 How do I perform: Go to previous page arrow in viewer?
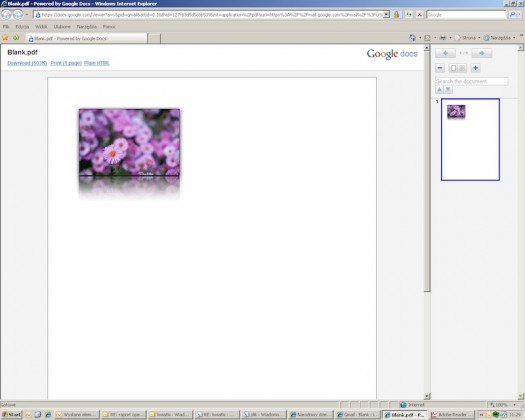click(445, 53)
